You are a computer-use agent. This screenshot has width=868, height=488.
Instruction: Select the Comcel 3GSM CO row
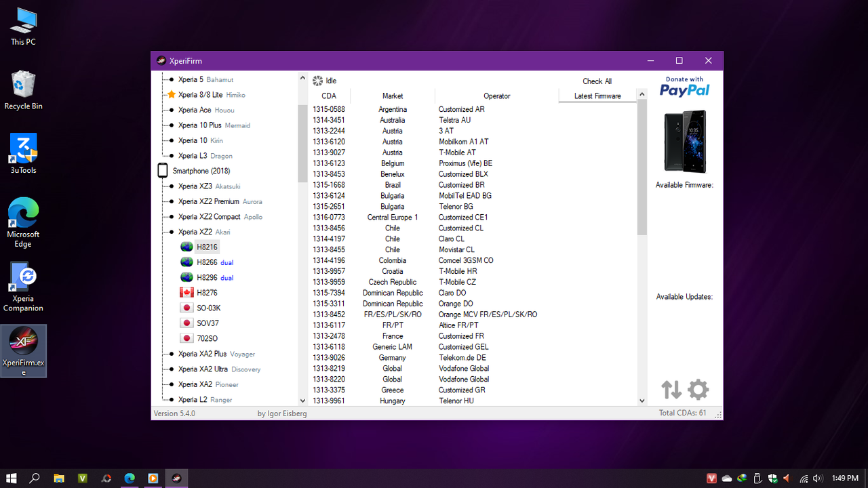[473, 260]
